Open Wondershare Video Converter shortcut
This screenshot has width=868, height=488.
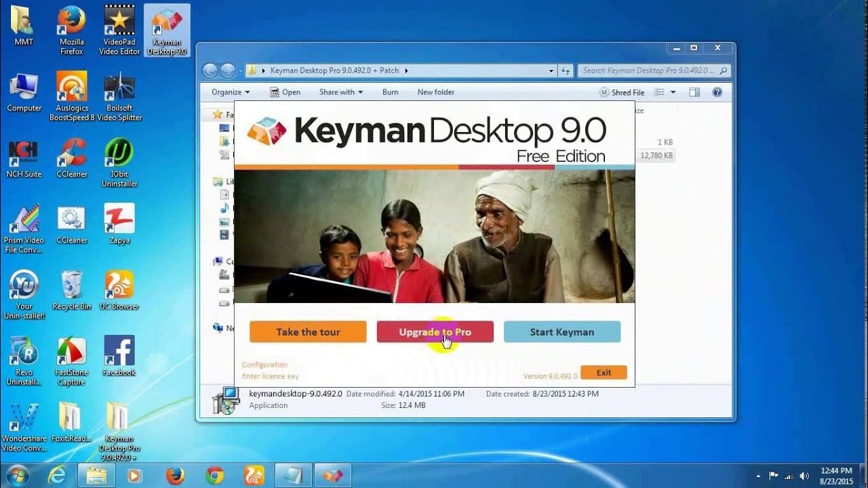coord(24,427)
